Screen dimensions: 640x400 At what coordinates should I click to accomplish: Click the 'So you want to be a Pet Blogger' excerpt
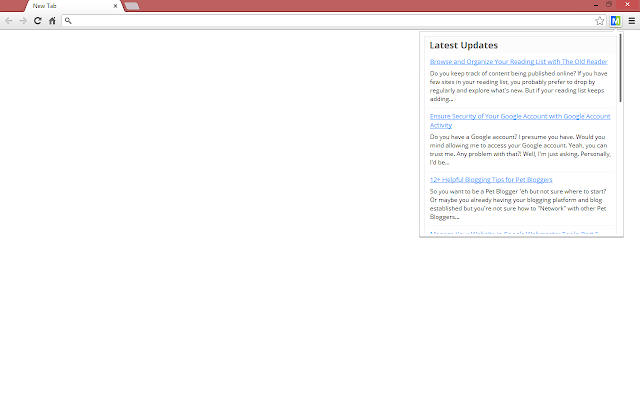click(x=518, y=204)
